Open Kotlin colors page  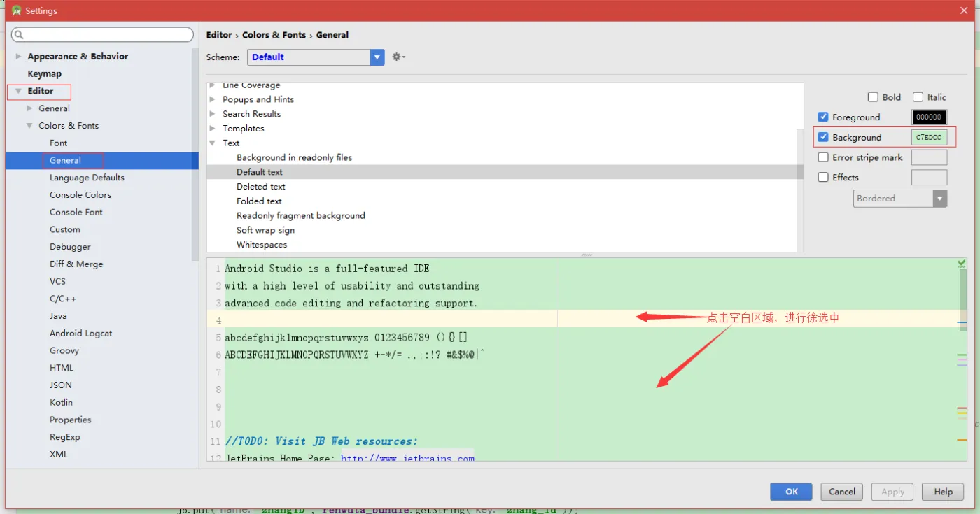pos(61,402)
